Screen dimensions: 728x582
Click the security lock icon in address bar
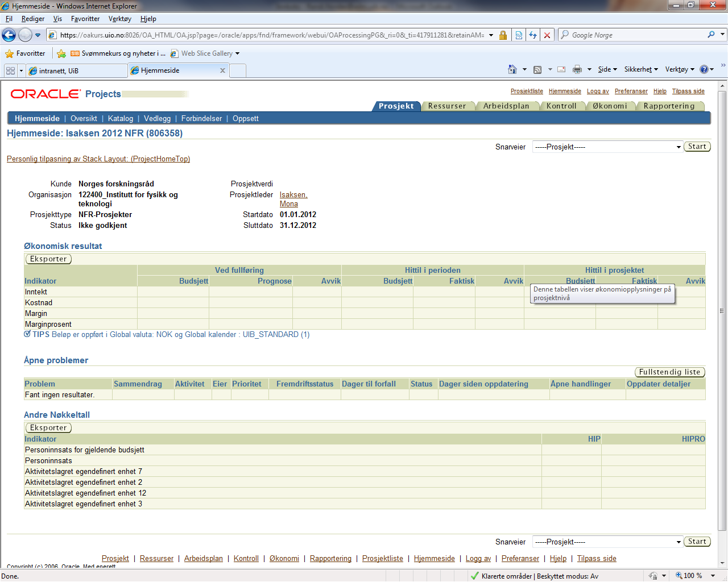click(503, 35)
